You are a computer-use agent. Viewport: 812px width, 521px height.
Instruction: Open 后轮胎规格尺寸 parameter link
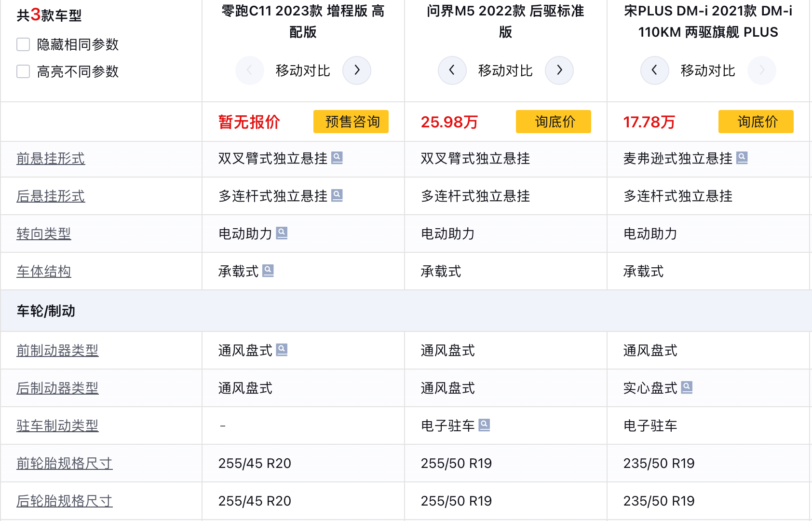click(65, 501)
